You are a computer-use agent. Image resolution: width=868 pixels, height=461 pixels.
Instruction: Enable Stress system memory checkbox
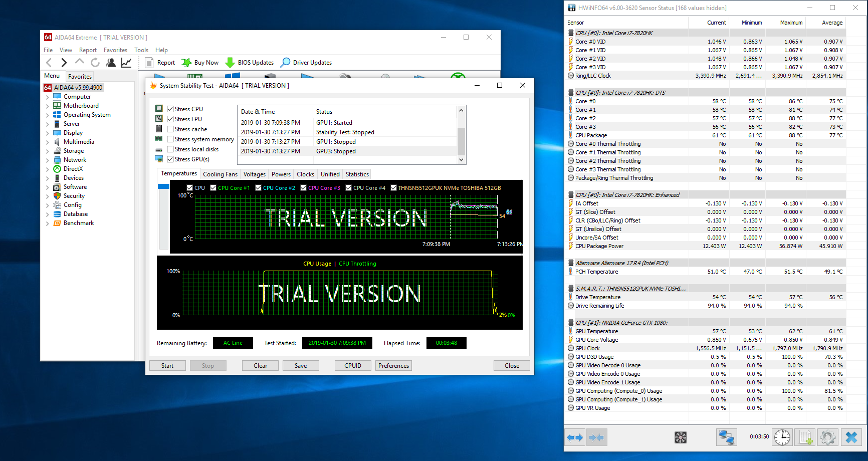click(x=170, y=139)
